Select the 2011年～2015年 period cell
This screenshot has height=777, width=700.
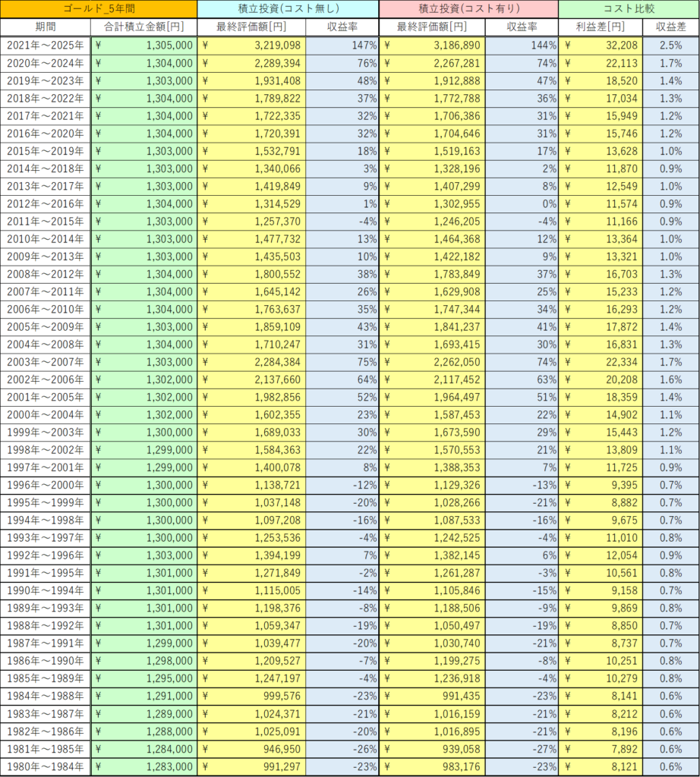46,221
